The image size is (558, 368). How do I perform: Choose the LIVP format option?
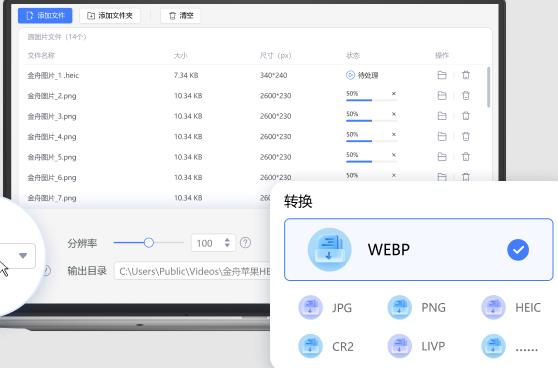[x=416, y=346]
